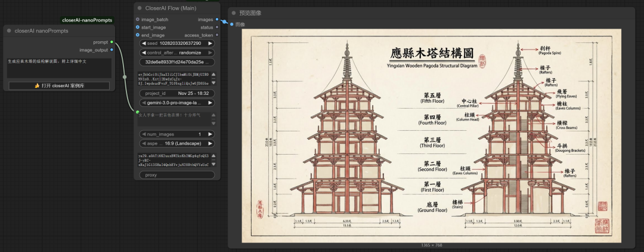The width and height of the screenshot is (644, 252).
Task: Click the proxy input field
Action: (x=177, y=175)
